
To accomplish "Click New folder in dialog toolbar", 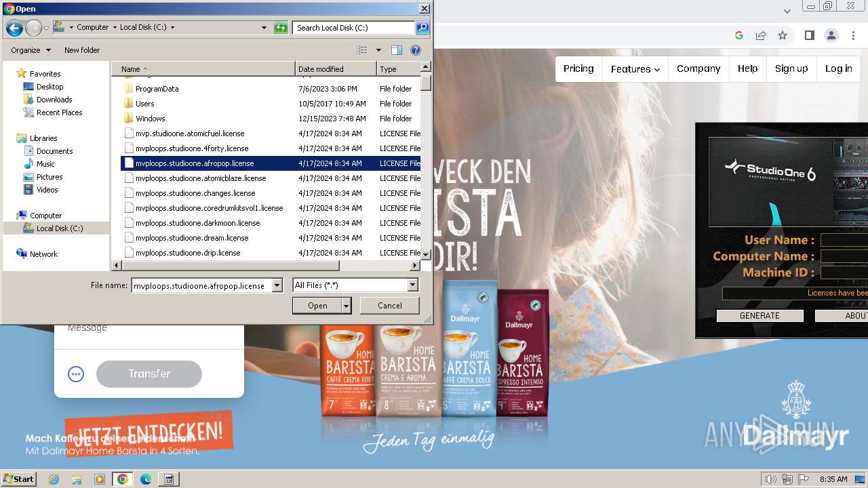I will (x=82, y=50).
